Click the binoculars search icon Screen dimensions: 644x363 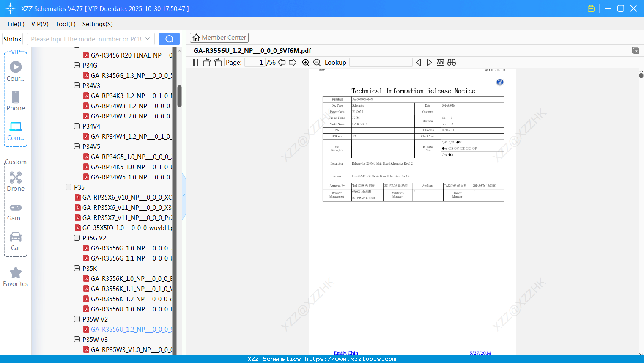click(452, 63)
